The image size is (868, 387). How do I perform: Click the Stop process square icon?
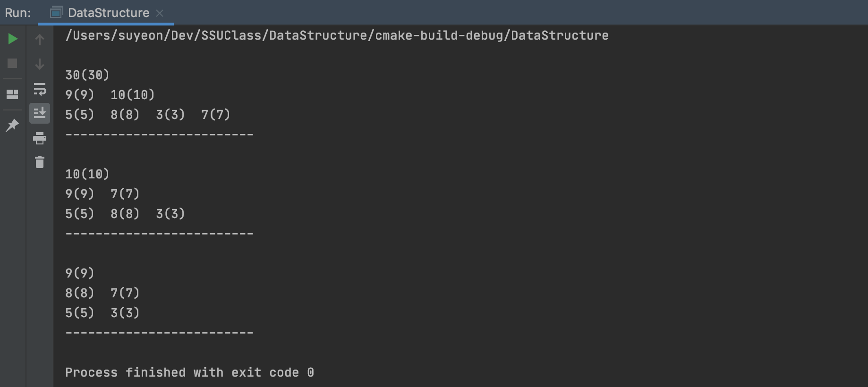[12, 63]
